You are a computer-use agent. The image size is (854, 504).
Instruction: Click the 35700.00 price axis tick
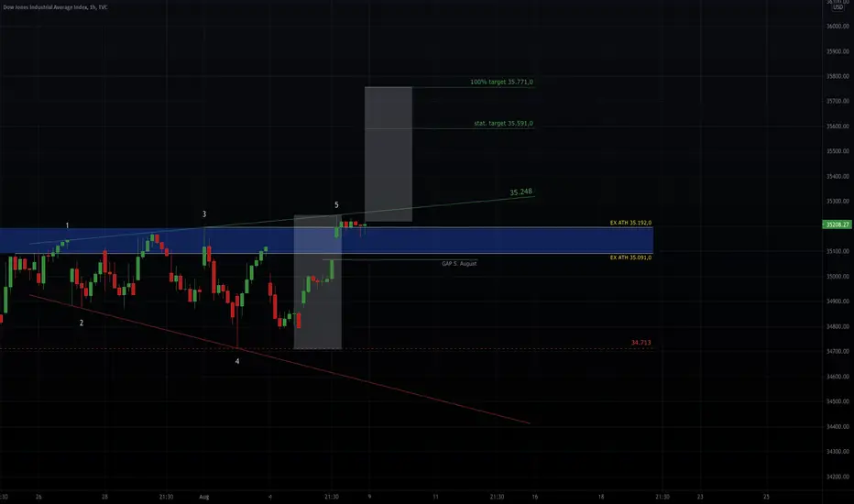838,101
